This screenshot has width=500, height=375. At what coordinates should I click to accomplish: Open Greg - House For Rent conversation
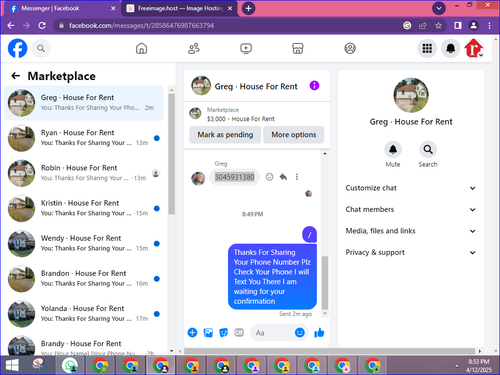point(84,103)
